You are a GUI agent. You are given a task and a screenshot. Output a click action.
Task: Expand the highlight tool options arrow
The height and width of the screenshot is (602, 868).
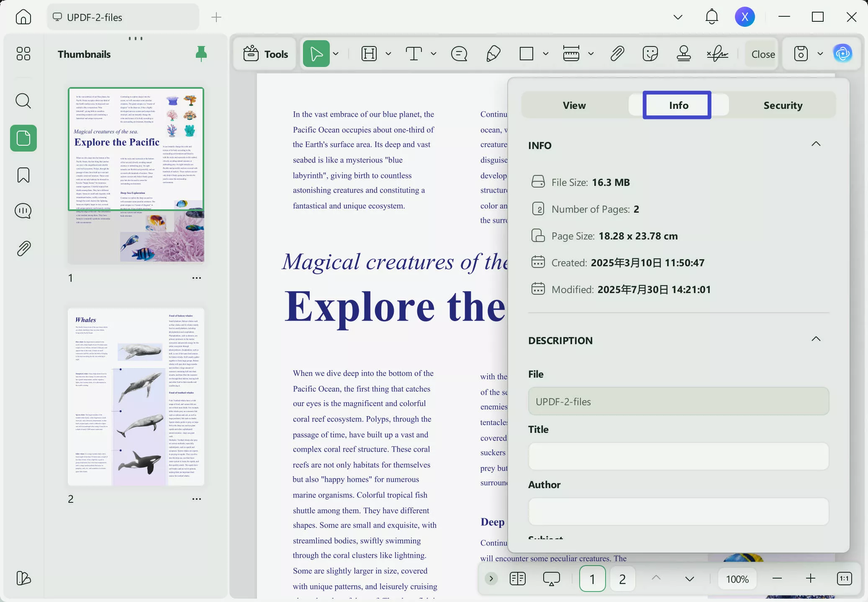pyautogui.click(x=388, y=54)
